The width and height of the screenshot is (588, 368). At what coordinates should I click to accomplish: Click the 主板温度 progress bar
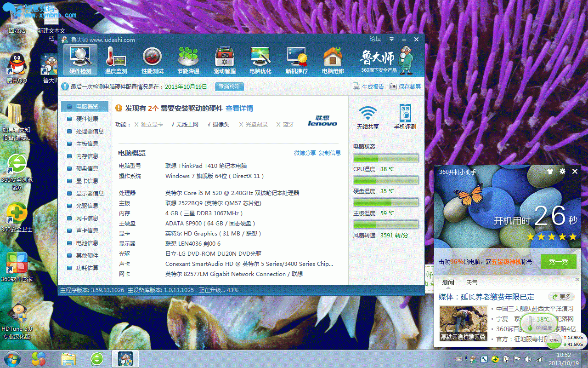point(386,202)
